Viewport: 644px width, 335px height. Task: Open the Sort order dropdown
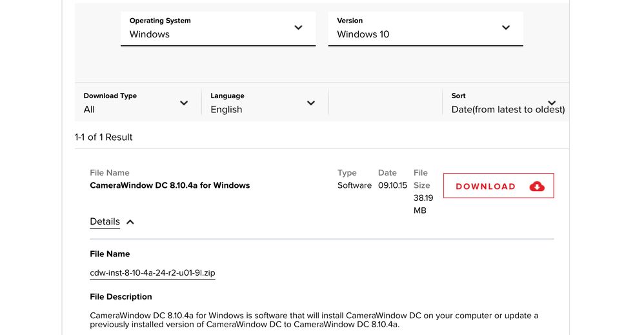pyautogui.click(x=506, y=103)
